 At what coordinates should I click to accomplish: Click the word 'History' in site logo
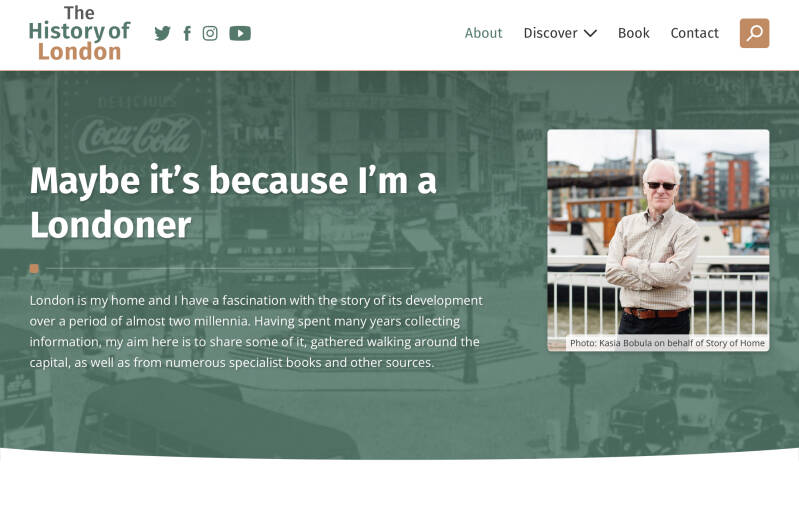67,31
